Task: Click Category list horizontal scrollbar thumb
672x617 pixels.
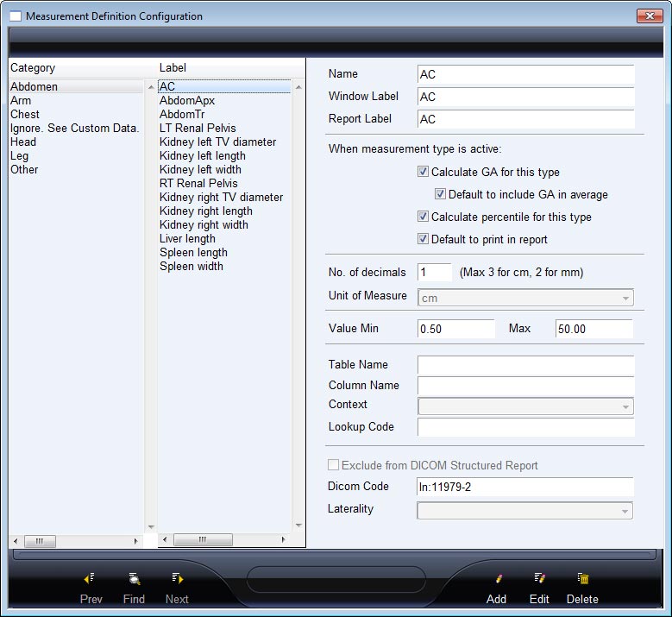Action: (x=40, y=541)
